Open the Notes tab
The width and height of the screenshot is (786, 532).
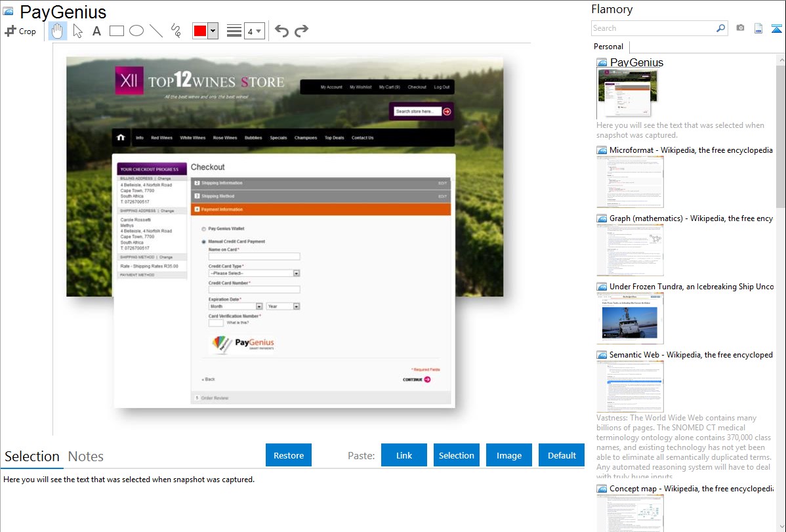click(x=86, y=457)
